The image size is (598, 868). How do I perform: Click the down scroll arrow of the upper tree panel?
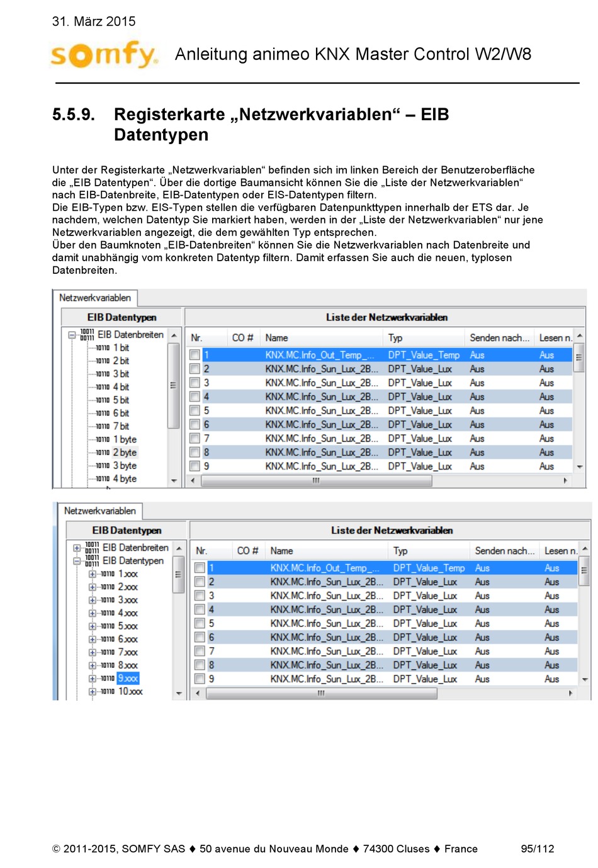[x=174, y=481]
